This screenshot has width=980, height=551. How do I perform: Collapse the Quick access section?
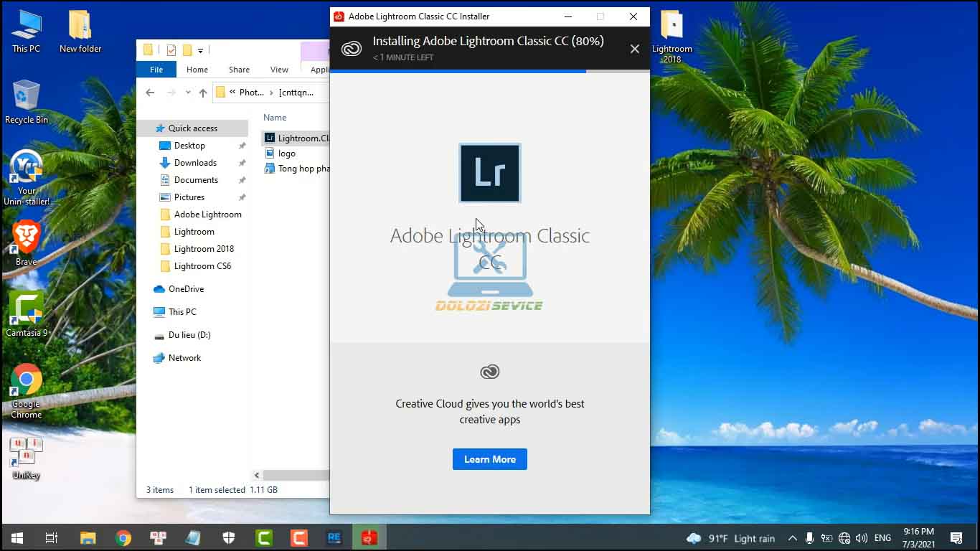point(147,128)
